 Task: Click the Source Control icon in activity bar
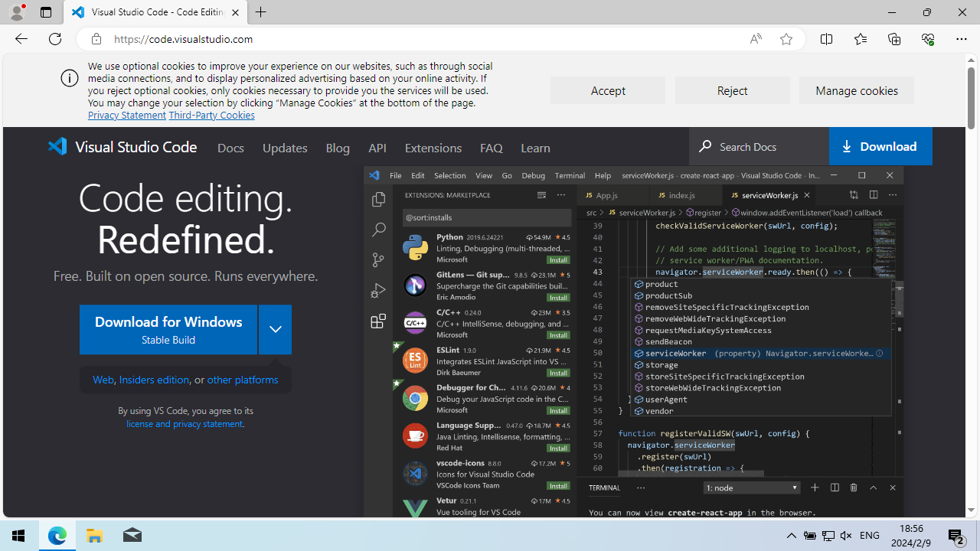click(378, 259)
